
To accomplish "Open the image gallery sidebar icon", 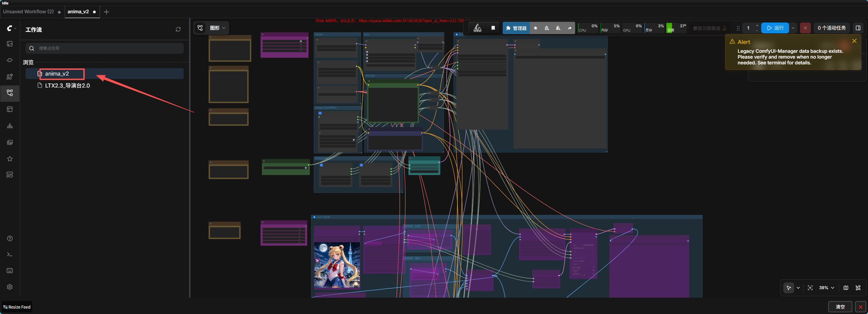I will [10, 142].
